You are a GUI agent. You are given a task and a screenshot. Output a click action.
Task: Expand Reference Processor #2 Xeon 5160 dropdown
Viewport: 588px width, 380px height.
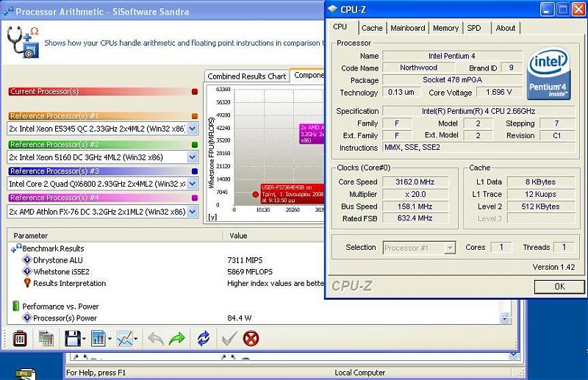tap(192, 157)
